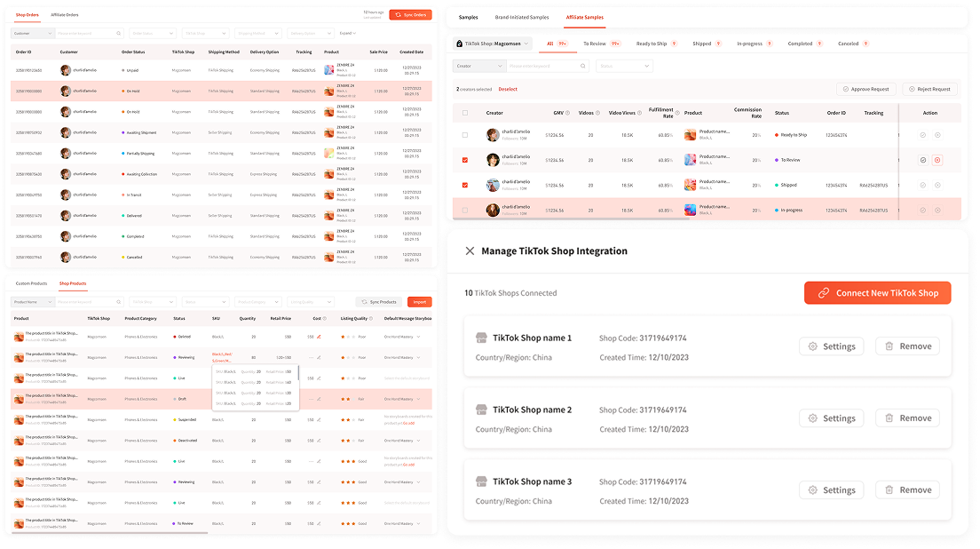Viewport: 980px width, 549px height.
Task: Tick the checkbox for the Ready to Ship creator
Action: click(465, 135)
